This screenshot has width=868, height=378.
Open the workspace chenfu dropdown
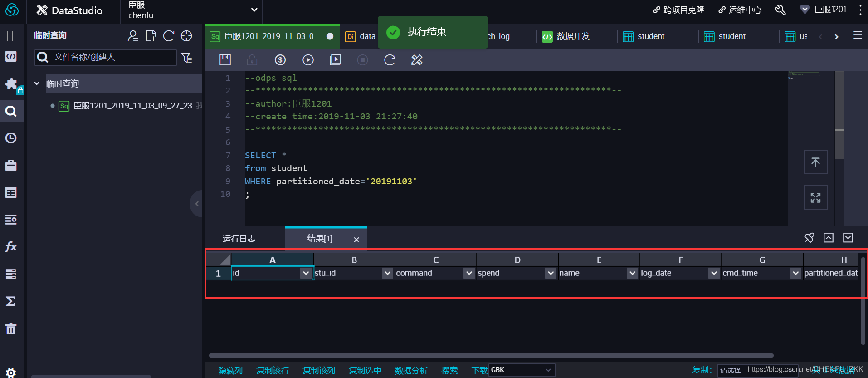(x=254, y=10)
